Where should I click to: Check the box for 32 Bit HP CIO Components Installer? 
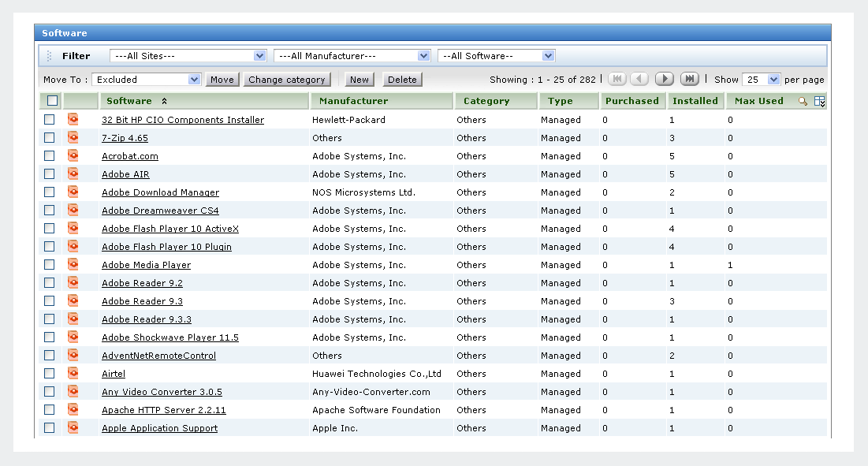49,119
